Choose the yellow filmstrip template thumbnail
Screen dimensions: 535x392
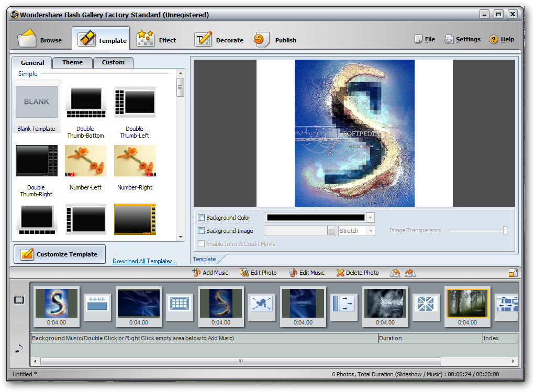pyautogui.click(x=135, y=219)
